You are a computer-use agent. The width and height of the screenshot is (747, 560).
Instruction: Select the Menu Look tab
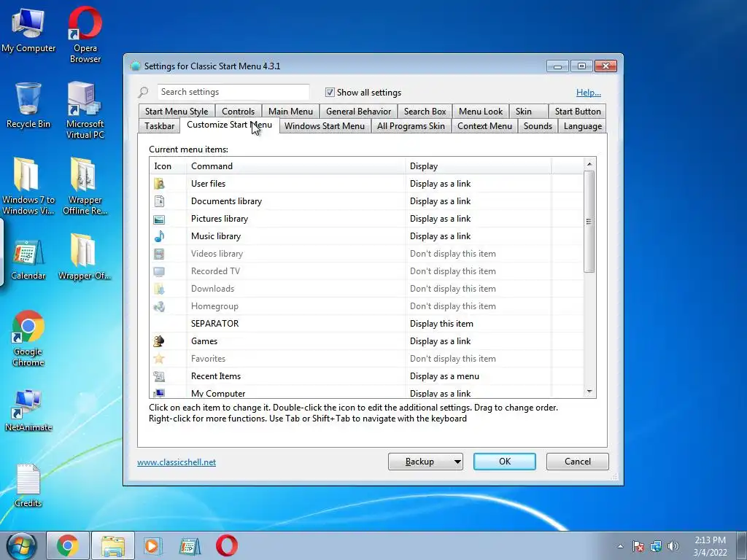(481, 112)
